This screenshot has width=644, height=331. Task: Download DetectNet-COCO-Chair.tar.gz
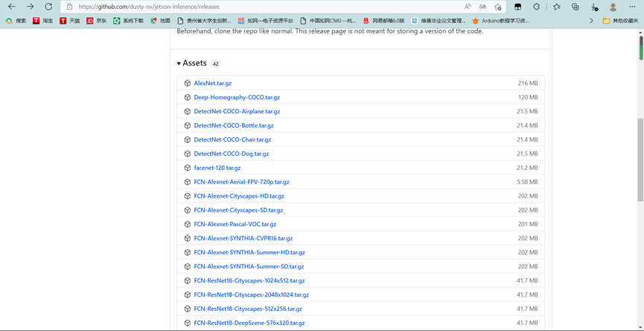[232, 139]
